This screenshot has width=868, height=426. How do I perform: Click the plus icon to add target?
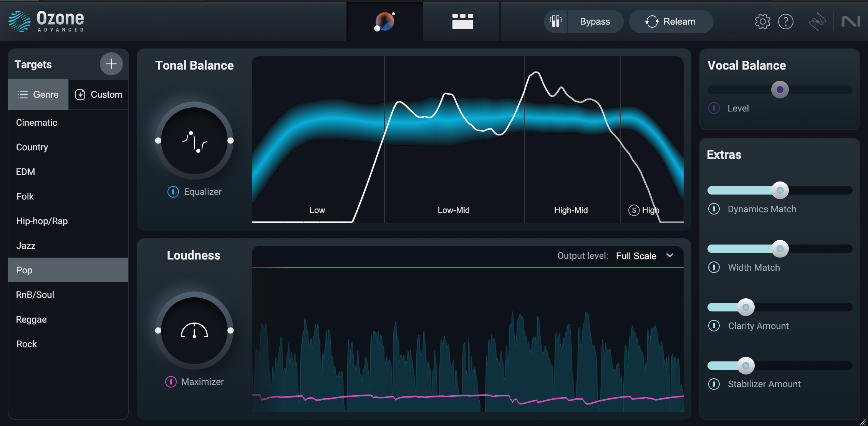click(x=111, y=64)
